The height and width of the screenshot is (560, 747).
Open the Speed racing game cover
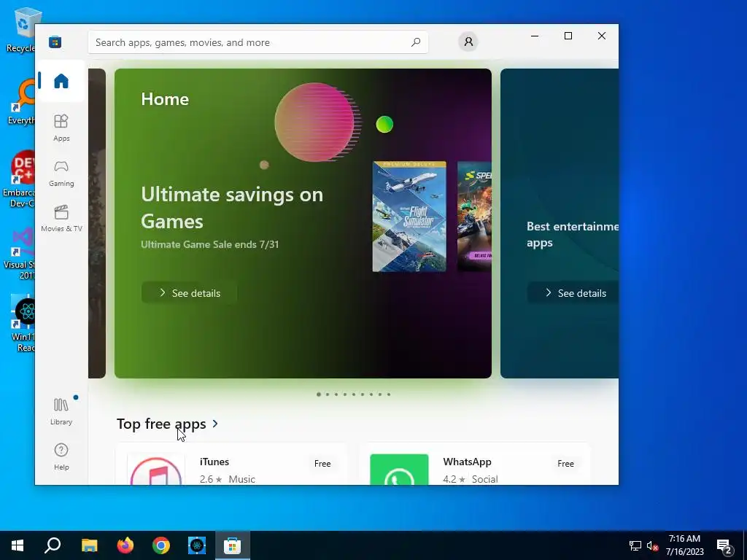click(x=474, y=217)
